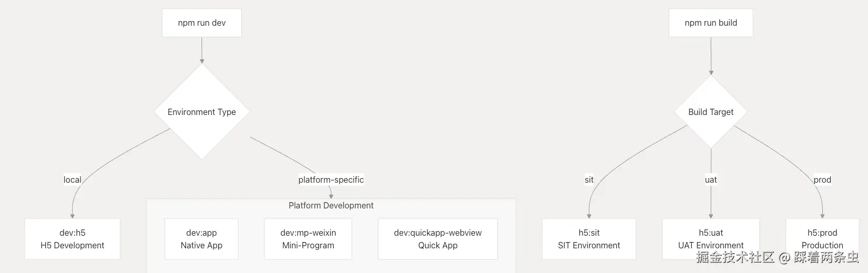The height and width of the screenshot is (273, 868).
Task: Select the Environment Type decision diamond
Action: [202, 112]
